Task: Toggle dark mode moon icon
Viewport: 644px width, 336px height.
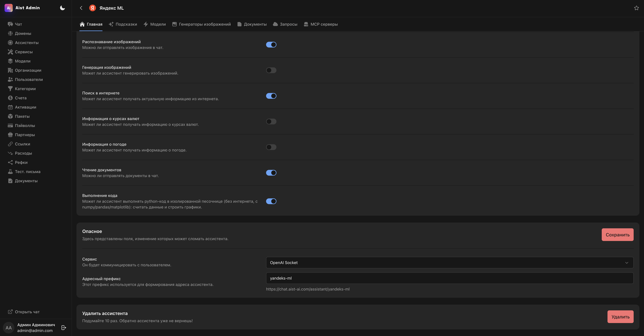Action: [x=63, y=8]
